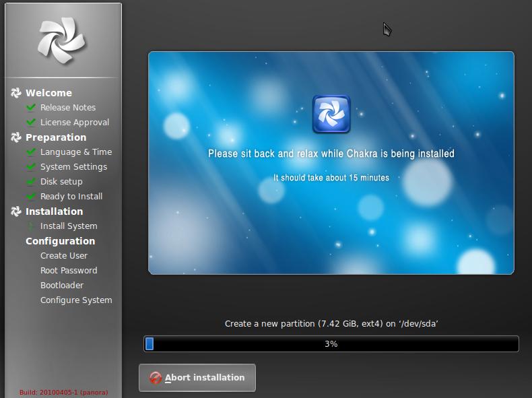The height and width of the screenshot is (398, 532).
Task: Click the green checkmark beside Disk setup
Action: 30,182
